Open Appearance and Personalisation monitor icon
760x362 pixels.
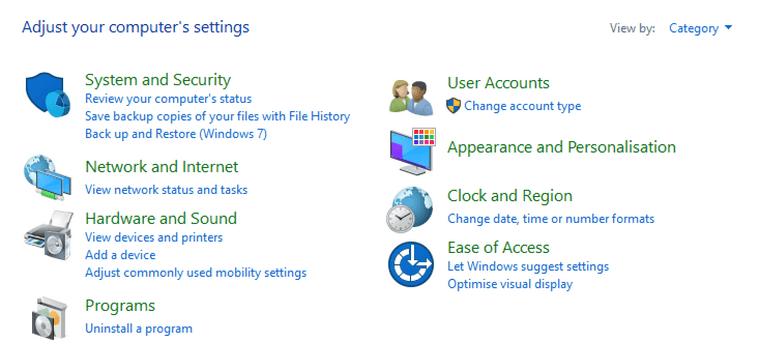412,151
